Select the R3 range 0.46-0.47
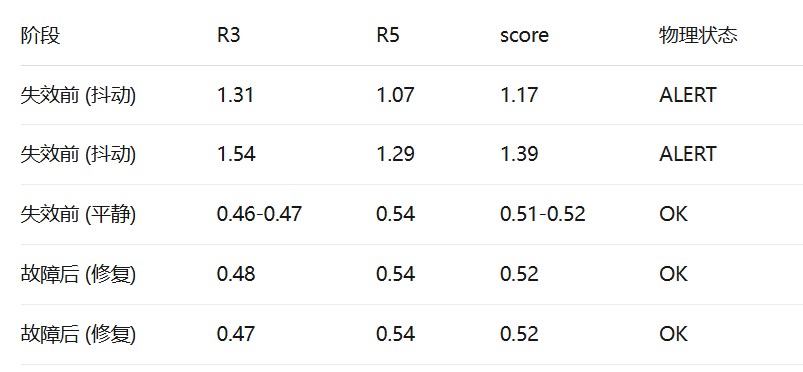Screen dimensions: 803x372 [260, 214]
